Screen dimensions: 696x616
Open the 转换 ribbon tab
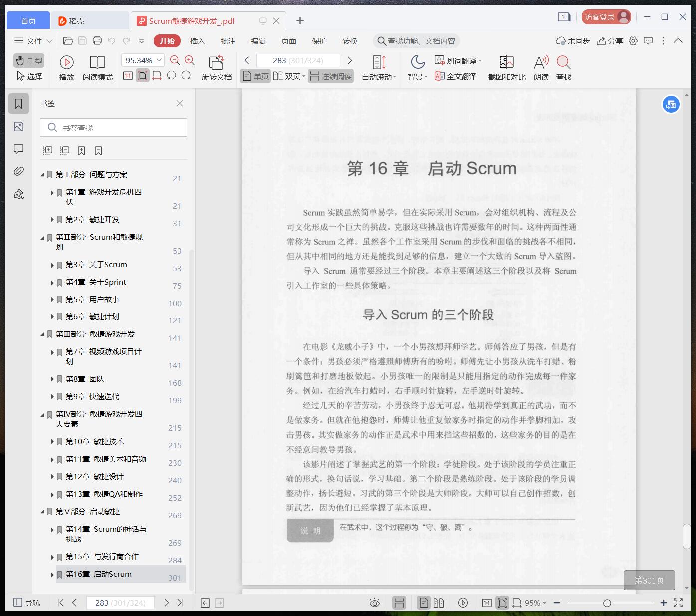point(350,41)
